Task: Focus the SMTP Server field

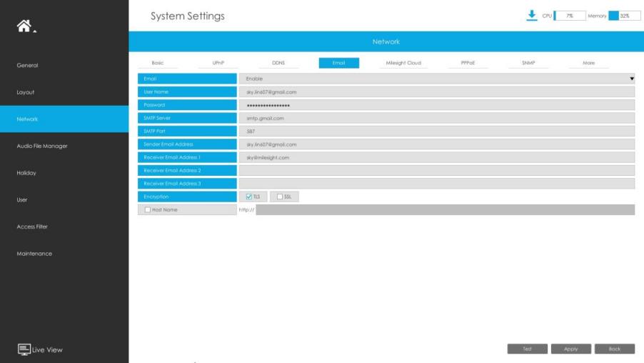Action: click(436, 118)
